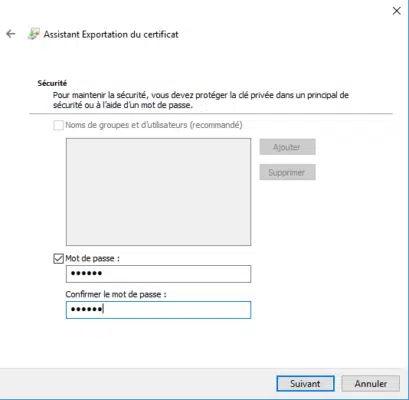Click the 'Assistant Exportation du certificat' title text
The image size is (409, 400).
coord(111,34)
